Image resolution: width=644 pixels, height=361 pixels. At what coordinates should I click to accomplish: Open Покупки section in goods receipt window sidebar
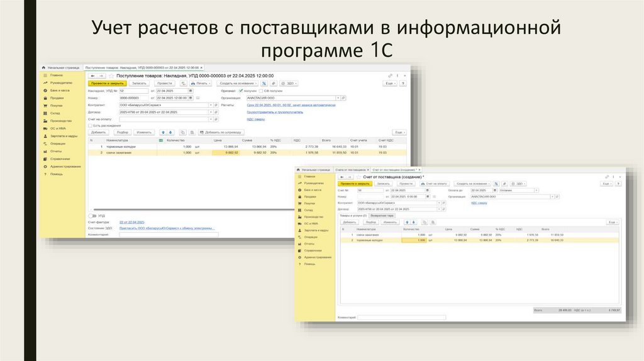[53, 106]
